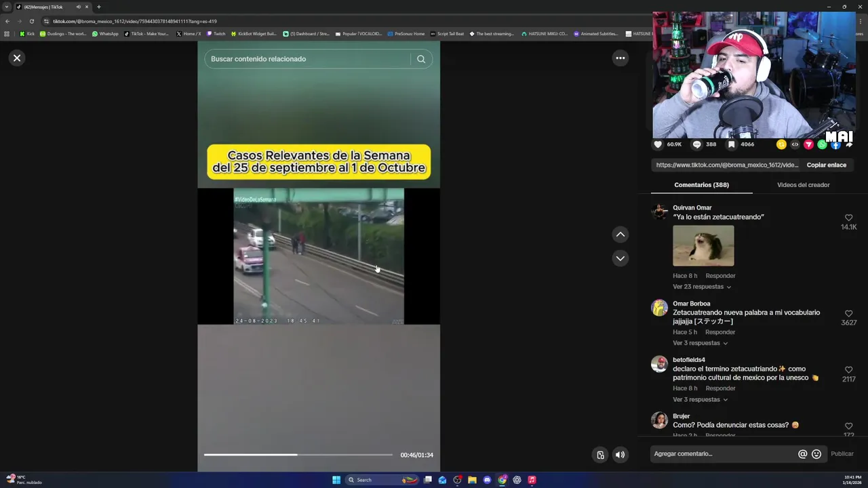Reply to betofields4's comment
The height and width of the screenshot is (488, 868).
click(x=720, y=388)
